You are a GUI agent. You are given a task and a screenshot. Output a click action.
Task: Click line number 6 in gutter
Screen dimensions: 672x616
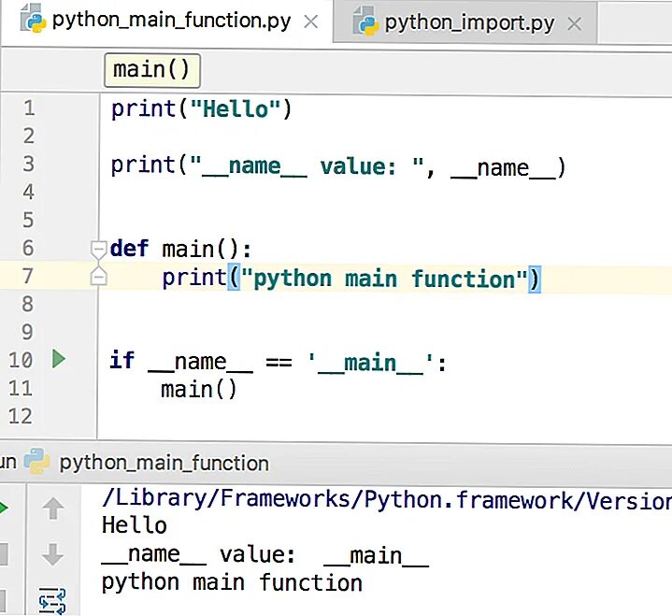[x=28, y=249]
